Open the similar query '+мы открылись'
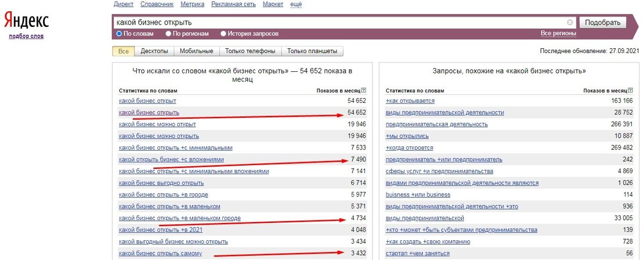This screenshot has height=260, width=644. pyautogui.click(x=407, y=136)
